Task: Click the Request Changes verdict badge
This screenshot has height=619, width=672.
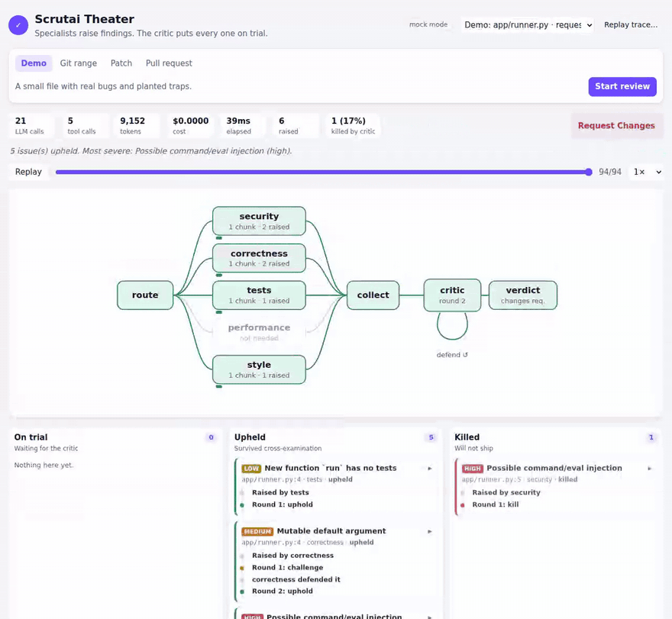Action: click(x=616, y=125)
